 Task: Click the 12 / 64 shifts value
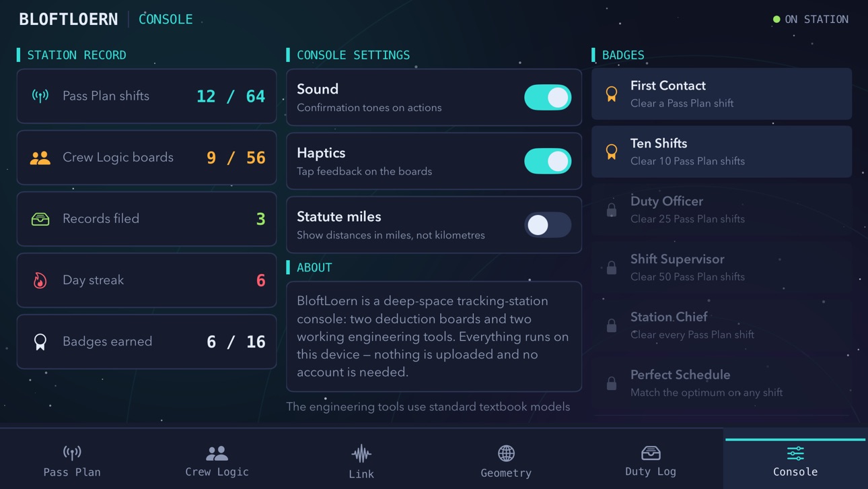[x=231, y=96]
